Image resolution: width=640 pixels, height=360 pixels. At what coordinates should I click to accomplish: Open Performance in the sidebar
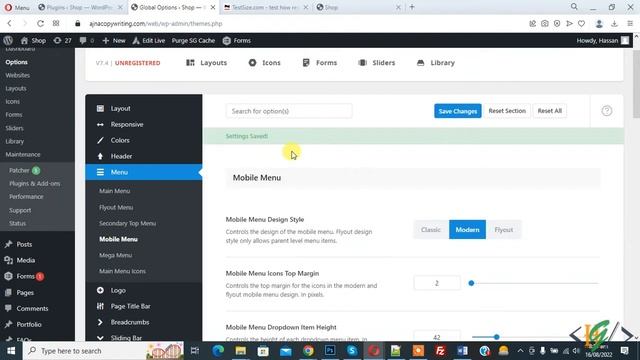26,196
